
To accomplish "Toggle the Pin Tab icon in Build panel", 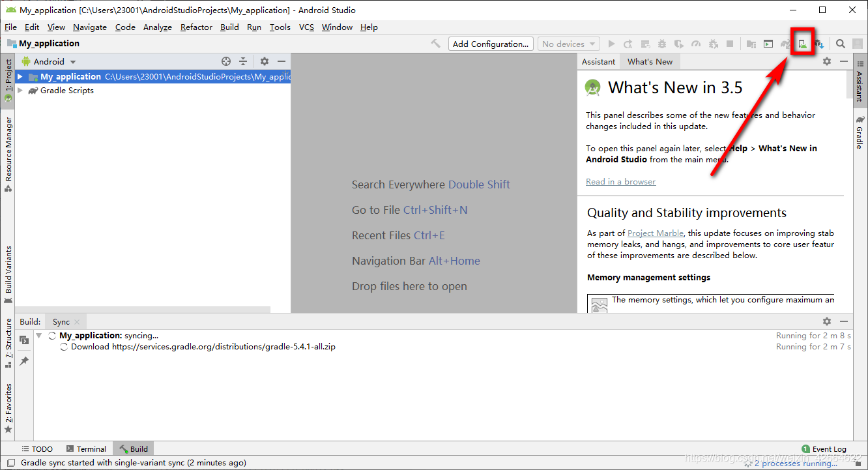I will (x=24, y=360).
